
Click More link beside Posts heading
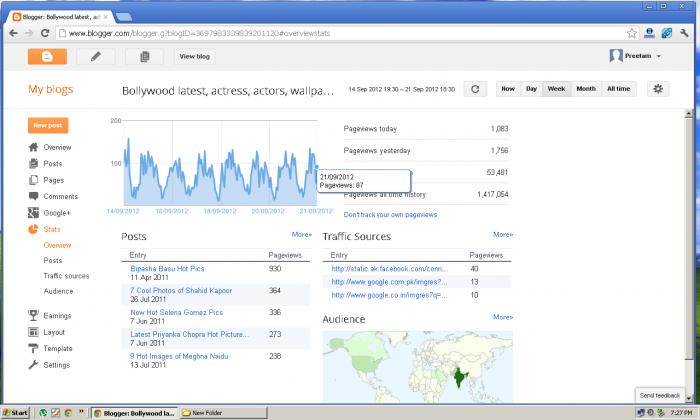tap(302, 234)
